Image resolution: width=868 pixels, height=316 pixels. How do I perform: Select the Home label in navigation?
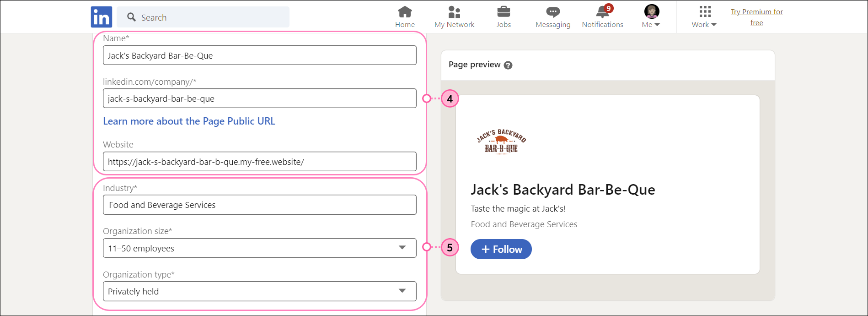pos(405,25)
